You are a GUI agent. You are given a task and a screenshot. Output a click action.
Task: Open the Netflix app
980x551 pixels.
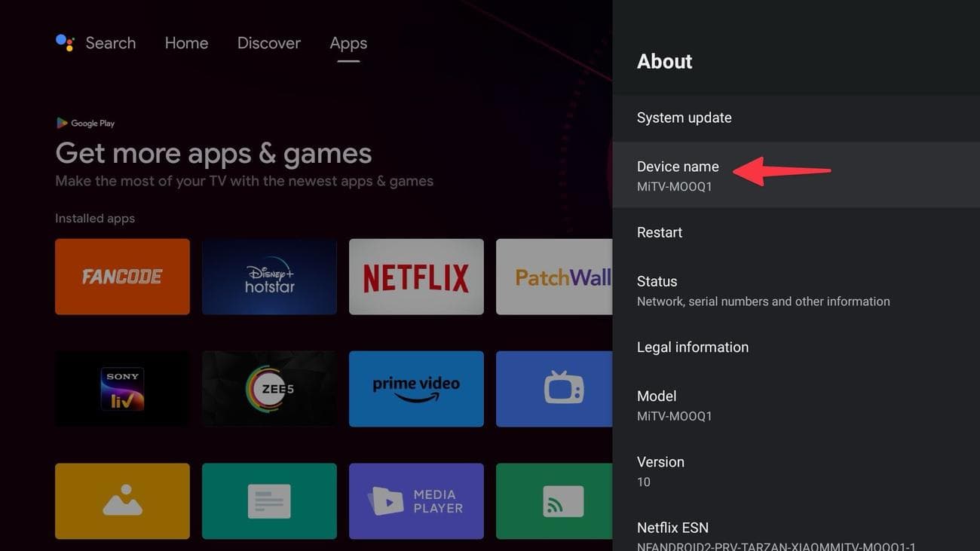[415, 276]
